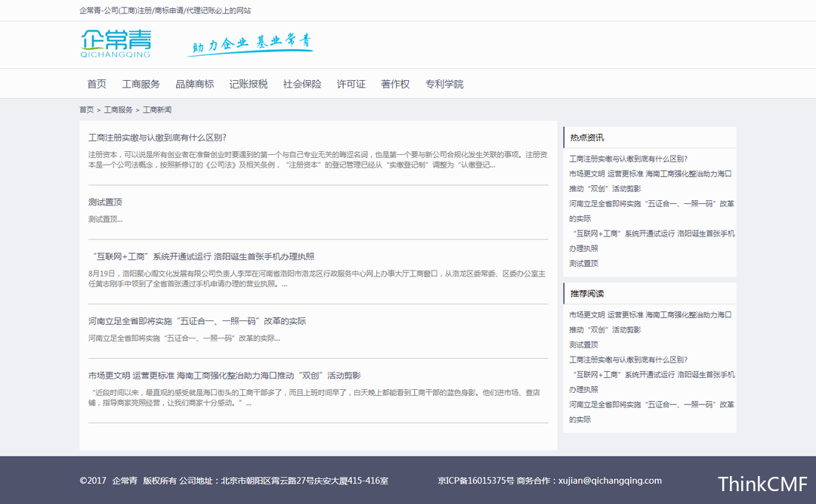
Task: Click the footer 京ICP备16015375号 record number
Action: [476, 481]
